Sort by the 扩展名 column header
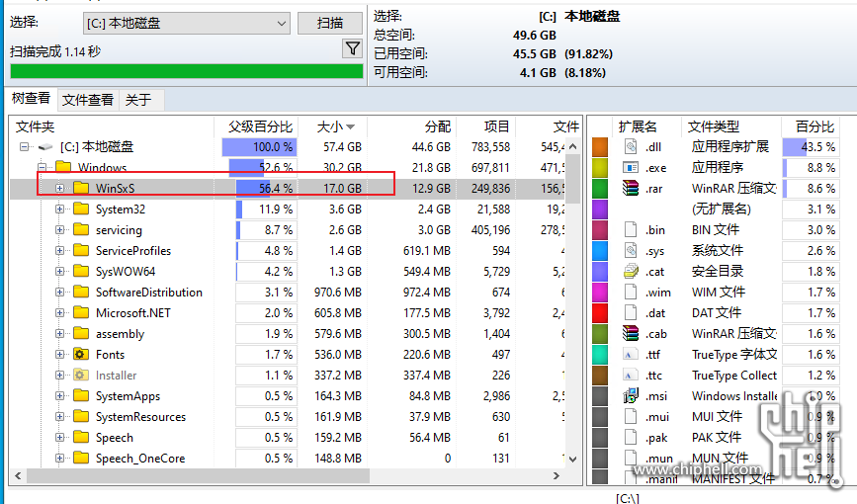This screenshot has width=857, height=504. [x=647, y=126]
